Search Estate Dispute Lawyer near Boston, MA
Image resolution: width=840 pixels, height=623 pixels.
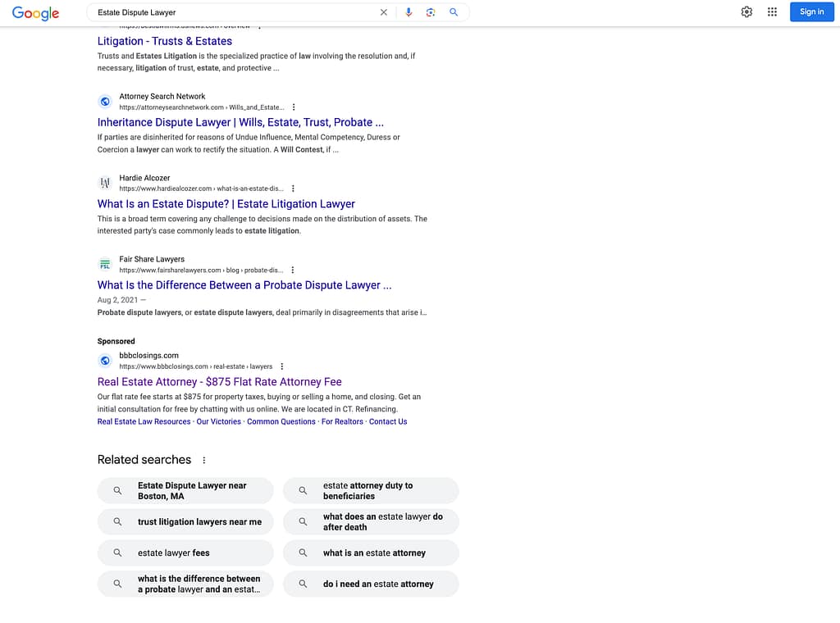[185, 491]
